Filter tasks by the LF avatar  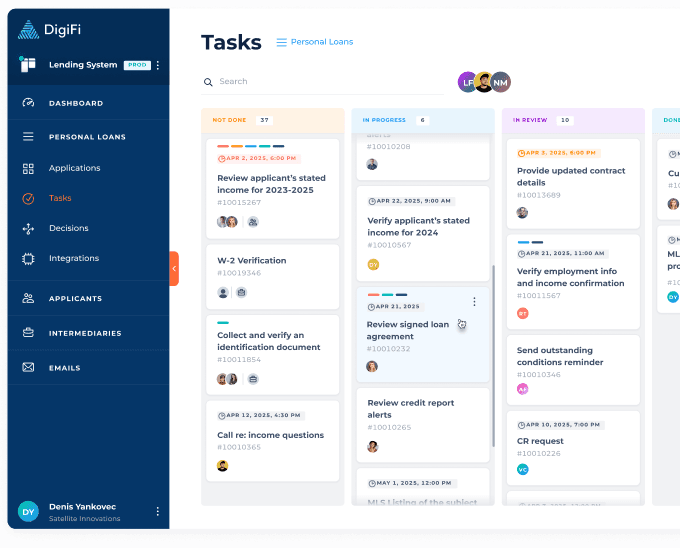[x=467, y=82]
